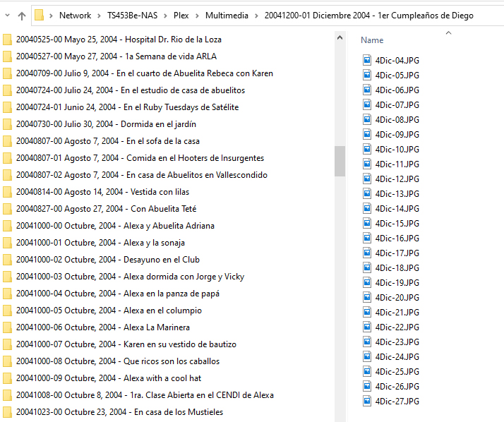This screenshot has height=422, width=504.
Task: Click image icon of 4Dic-07.JPG
Action: (x=367, y=104)
